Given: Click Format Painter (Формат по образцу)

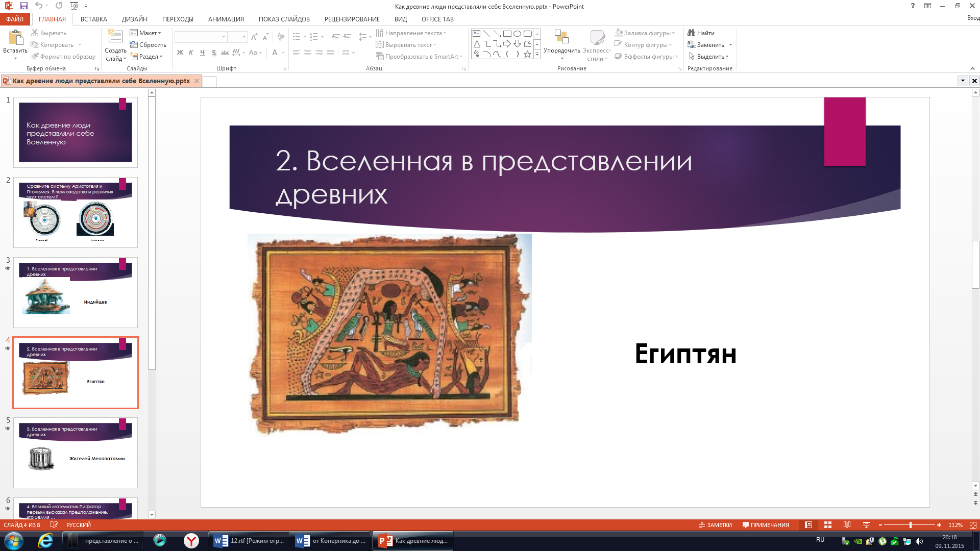Looking at the screenshot, I should [63, 57].
